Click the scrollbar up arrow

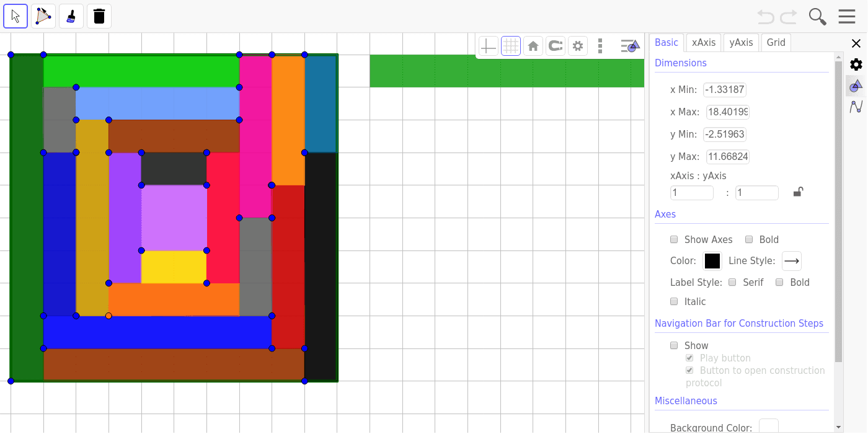[x=839, y=56]
